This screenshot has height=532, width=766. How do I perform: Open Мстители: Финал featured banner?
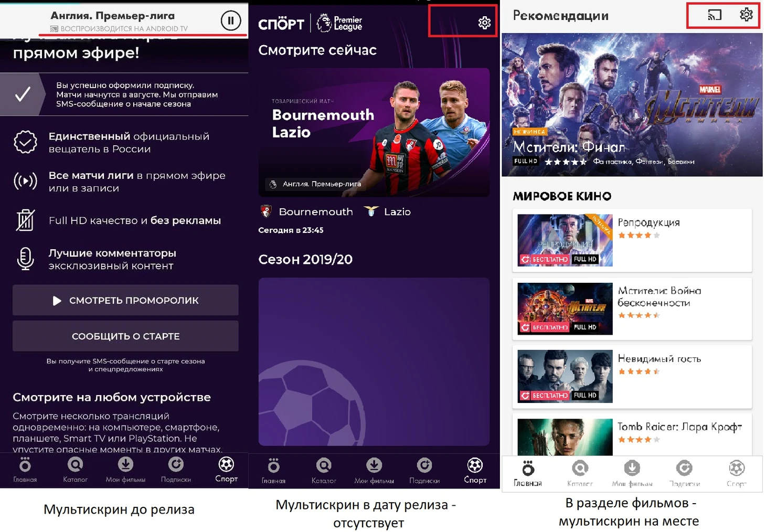632,104
